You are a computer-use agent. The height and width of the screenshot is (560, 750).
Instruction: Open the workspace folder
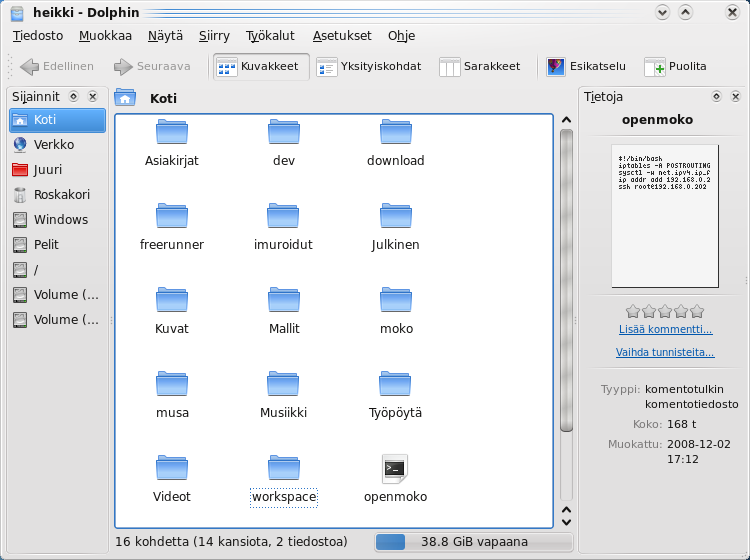[284, 468]
